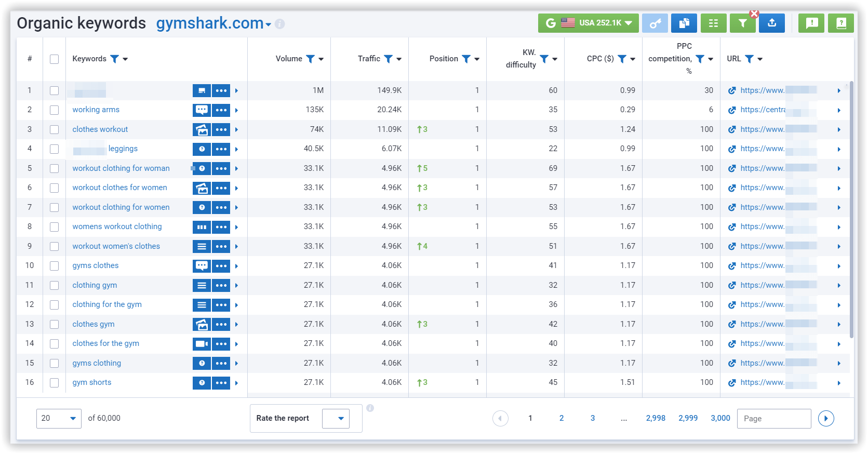The height and width of the screenshot is (454, 868).
Task: Click the info icon next to gymshark.com
Action: point(280,24)
